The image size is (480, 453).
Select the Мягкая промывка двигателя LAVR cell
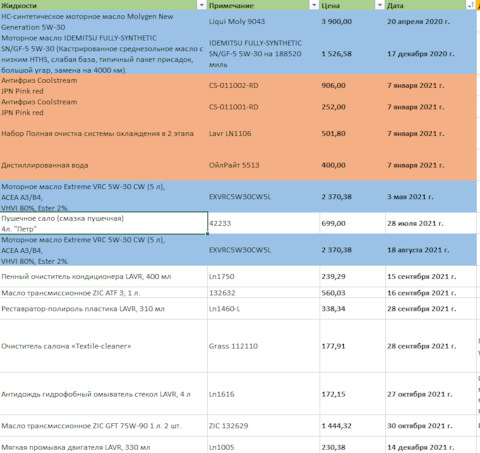[x=103, y=445]
